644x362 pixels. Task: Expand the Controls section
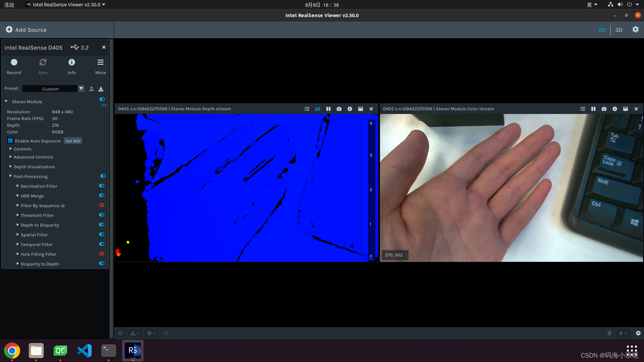point(10,148)
